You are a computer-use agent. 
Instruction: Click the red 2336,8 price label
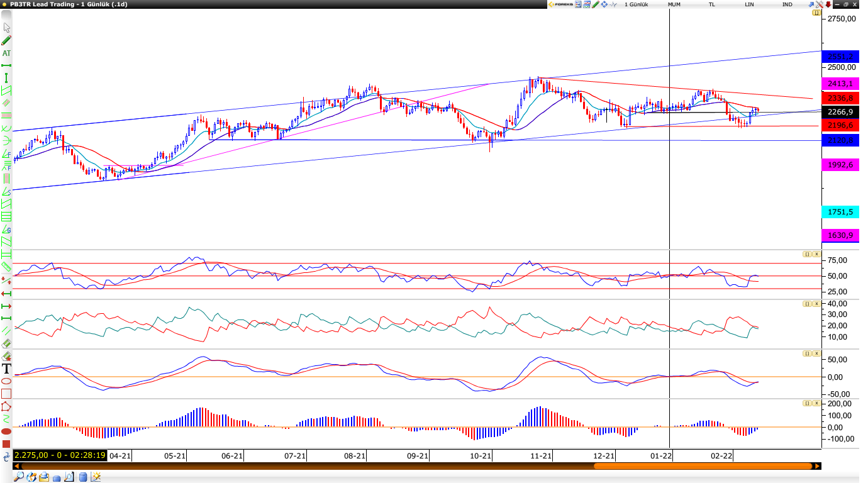840,98
